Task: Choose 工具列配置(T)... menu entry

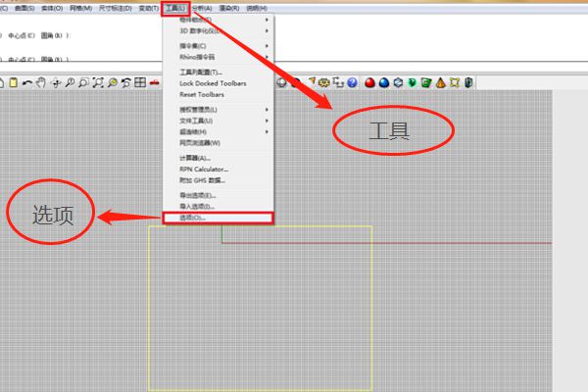Action: tap(218, 72)
